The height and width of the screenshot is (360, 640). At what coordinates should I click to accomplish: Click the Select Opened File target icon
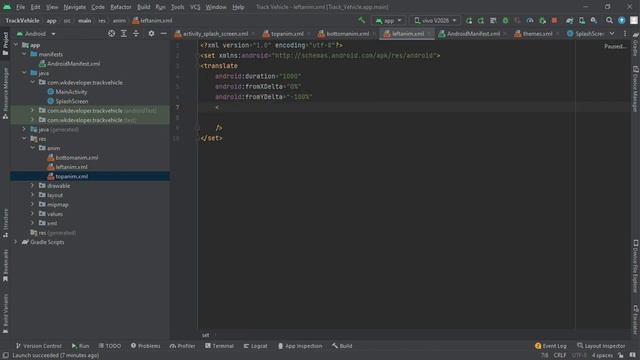111,33
